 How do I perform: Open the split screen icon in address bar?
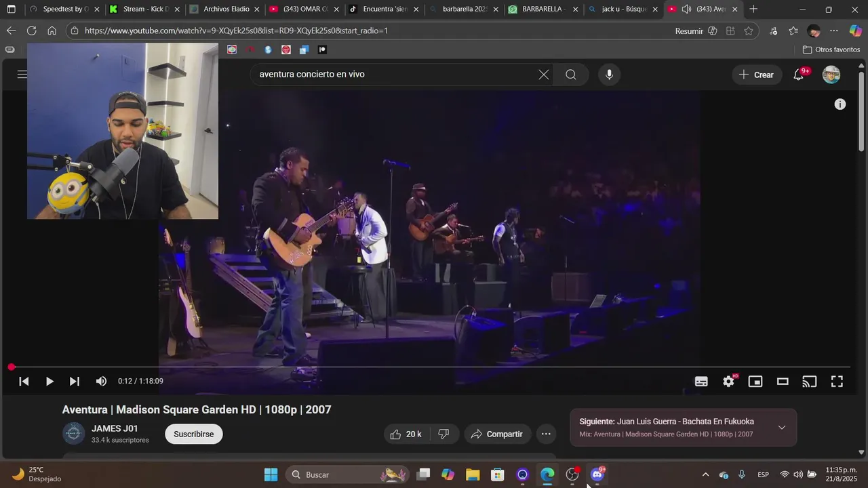tap(730, 30)
